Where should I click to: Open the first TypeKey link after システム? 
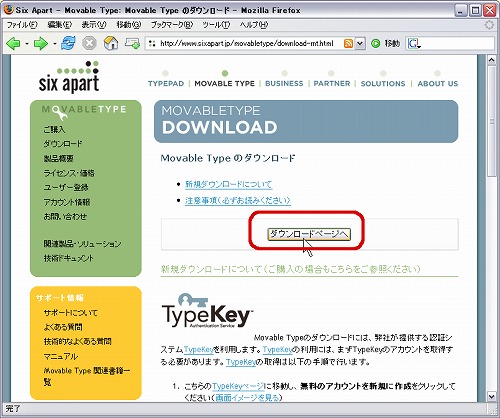[x=198, y=350]
